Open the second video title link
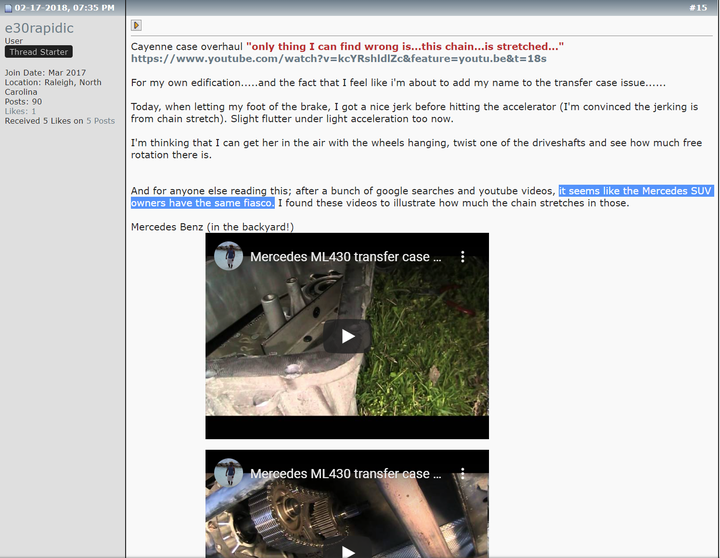The height and width of the screenshot is (558, 720). click(x=345, y=473)
